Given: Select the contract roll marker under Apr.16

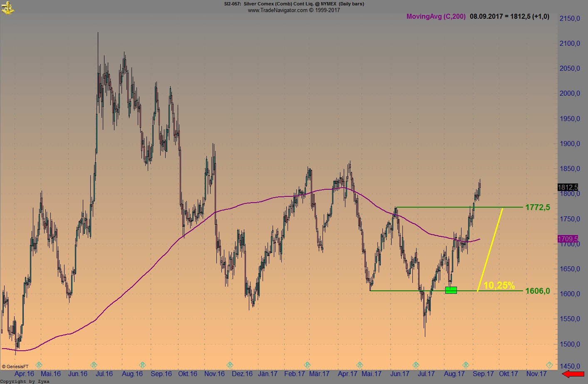Looking at the screenshot, I should (39, 365).
